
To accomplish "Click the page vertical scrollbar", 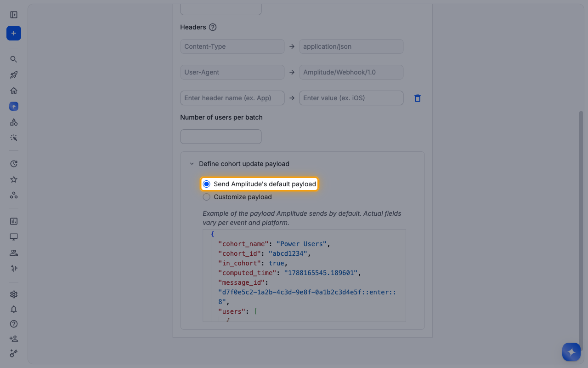I will point(581,230).
